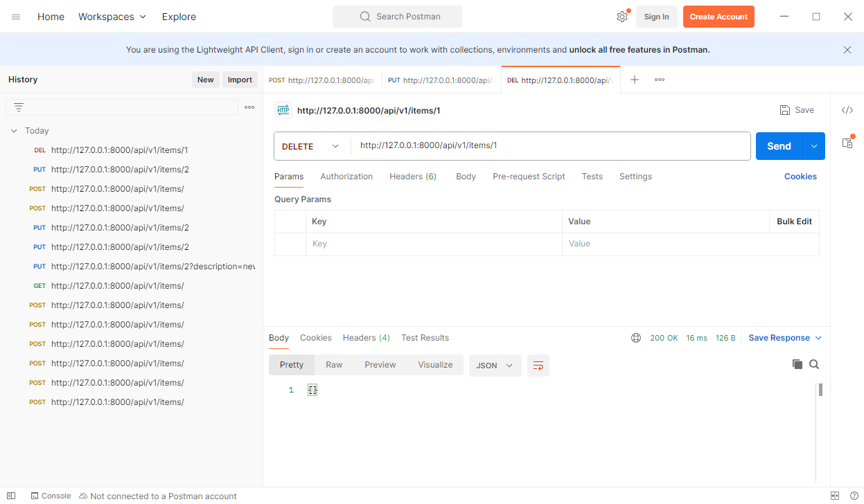Open the request Body tab
The image size is (864, 504).
466,177
